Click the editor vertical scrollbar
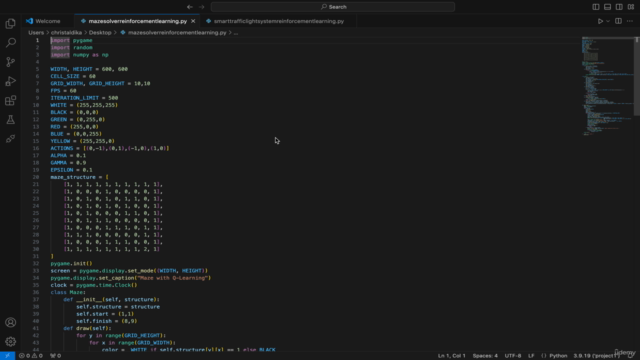 pyautogui.click(x=637, y=76)
